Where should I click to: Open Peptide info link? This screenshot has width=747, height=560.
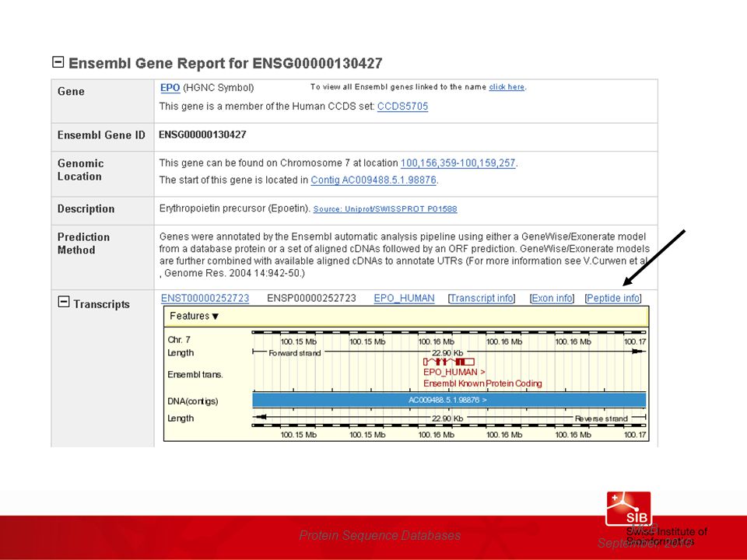point(613,298)
